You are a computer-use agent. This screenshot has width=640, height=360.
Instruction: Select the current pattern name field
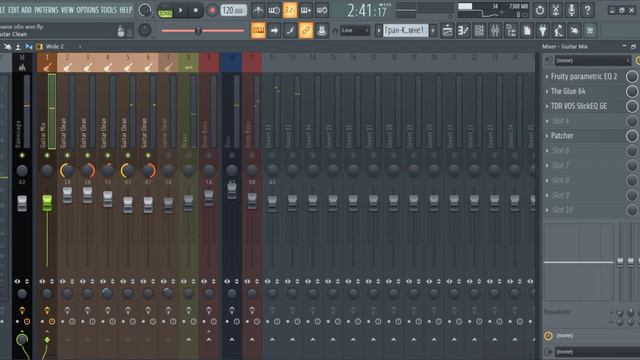[x=405, y=30]
